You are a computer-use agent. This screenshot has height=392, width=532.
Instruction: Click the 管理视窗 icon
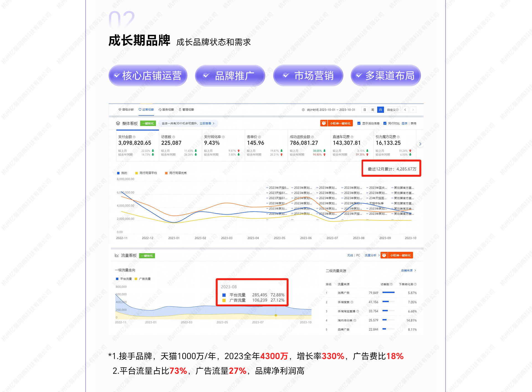pos(180,110)
